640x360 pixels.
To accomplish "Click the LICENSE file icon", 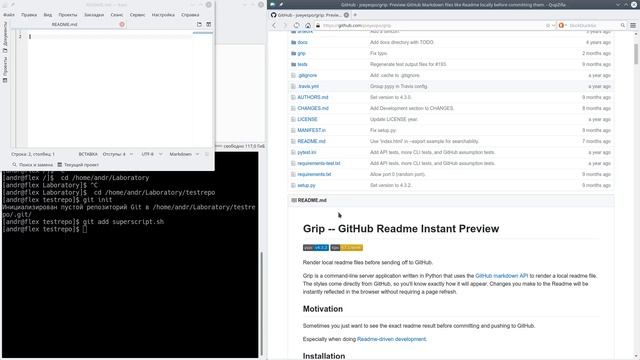I will pyautogui.click(x=293, y=120).
